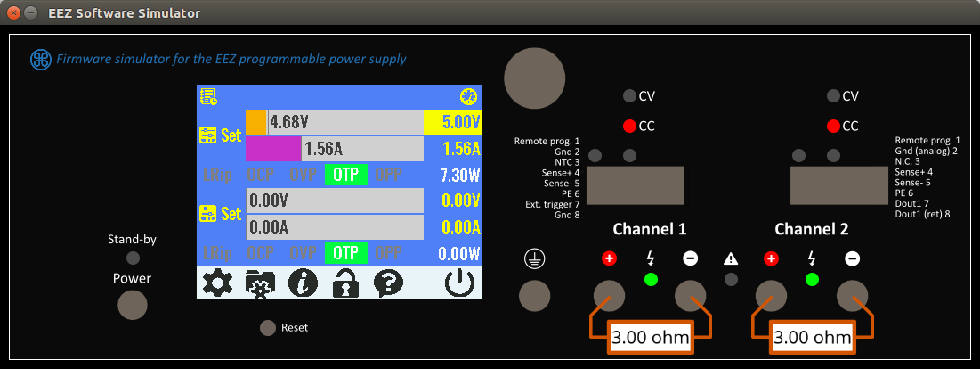980x369 pixels.
Task: Click the large rotary encoder knob
Action: pyautogui.click(x=535, y=78)
